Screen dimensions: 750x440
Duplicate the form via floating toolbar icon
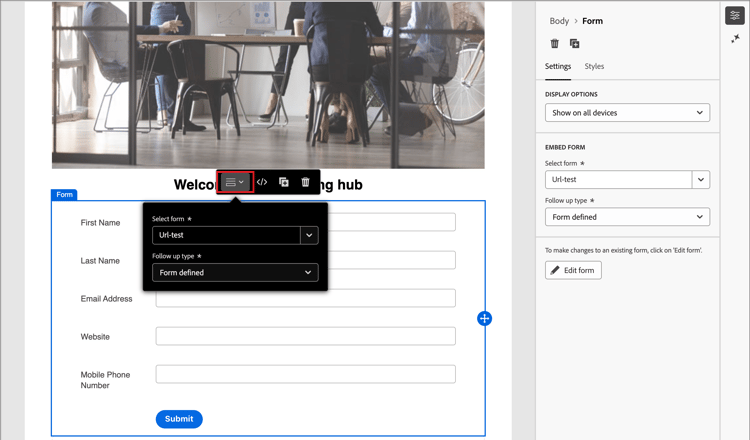click(284, 182)
